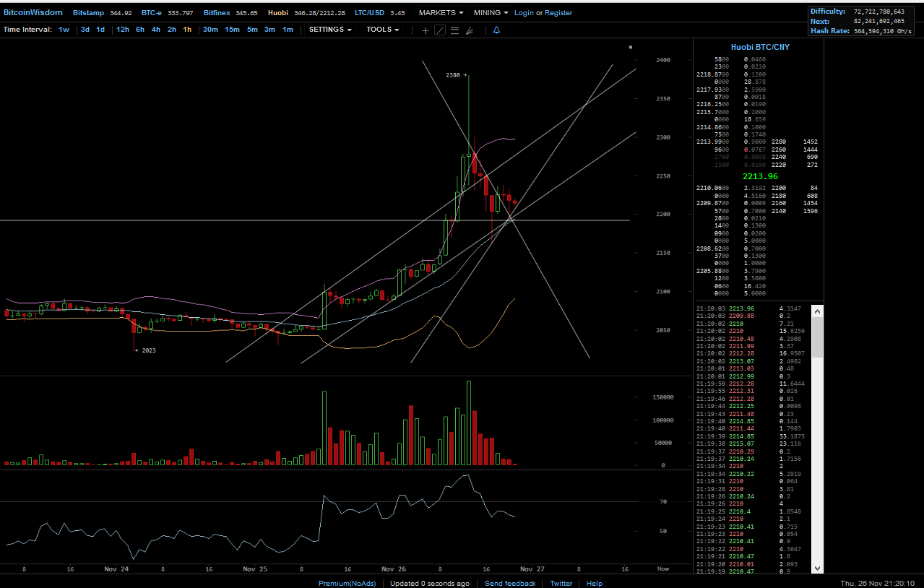Click the Register link
Image resolution: width=924 pixels, height=588 pixels.
tap(558, 13)
